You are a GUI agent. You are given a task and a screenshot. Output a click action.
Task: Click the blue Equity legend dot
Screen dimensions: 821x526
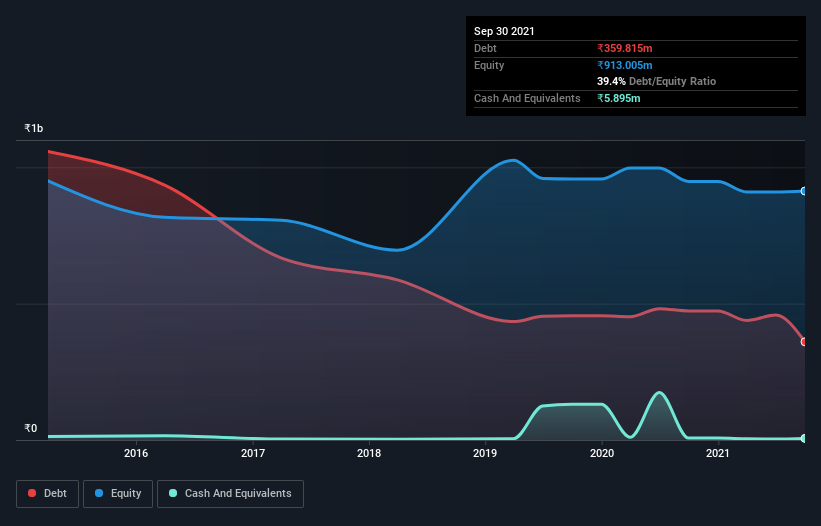(99, 493)
